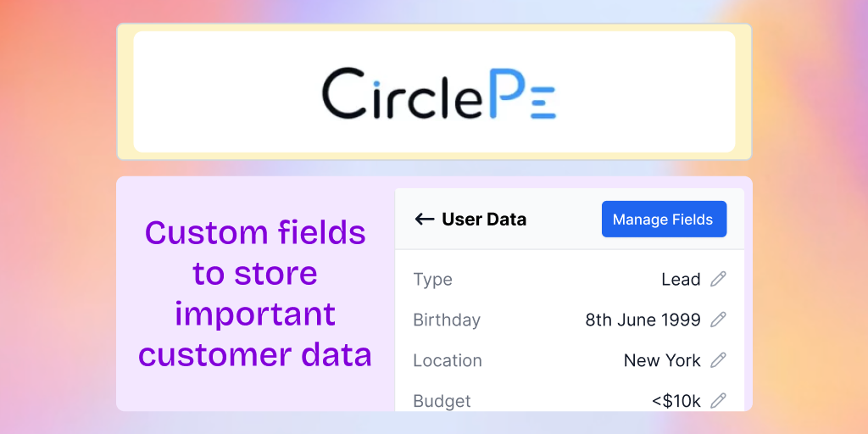This screenshot has height=434, width=868.
Task: Select the Budget field label
Action: [442, 401]
